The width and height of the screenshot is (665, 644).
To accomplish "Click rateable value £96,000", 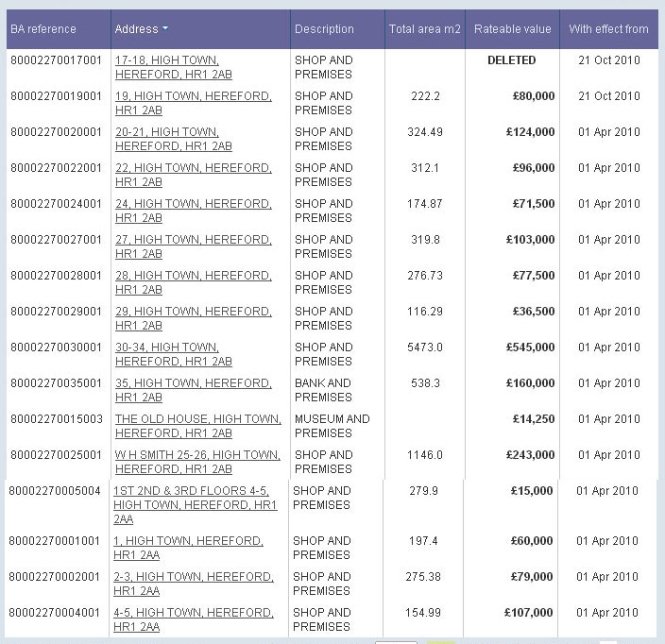I will click(534, 168).
